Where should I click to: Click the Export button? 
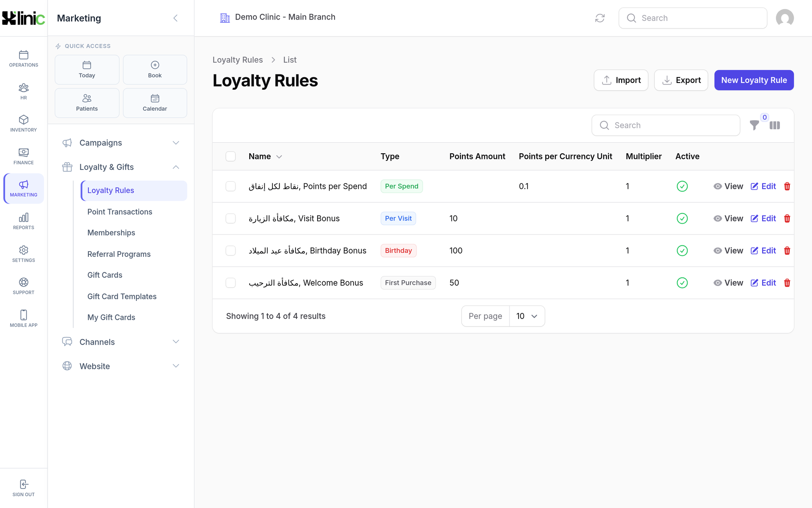(681, 80)
